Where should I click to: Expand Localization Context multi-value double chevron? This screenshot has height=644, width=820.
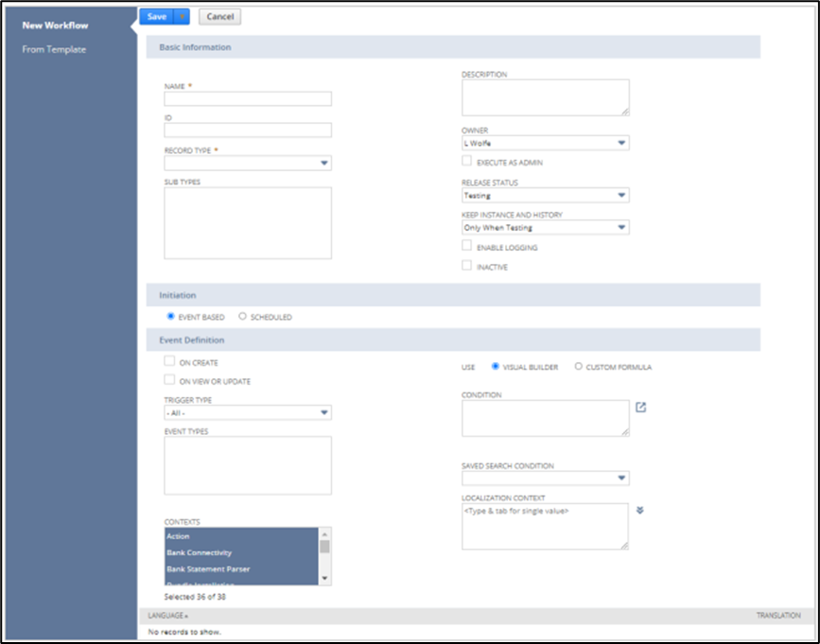(x=640, y=508)
